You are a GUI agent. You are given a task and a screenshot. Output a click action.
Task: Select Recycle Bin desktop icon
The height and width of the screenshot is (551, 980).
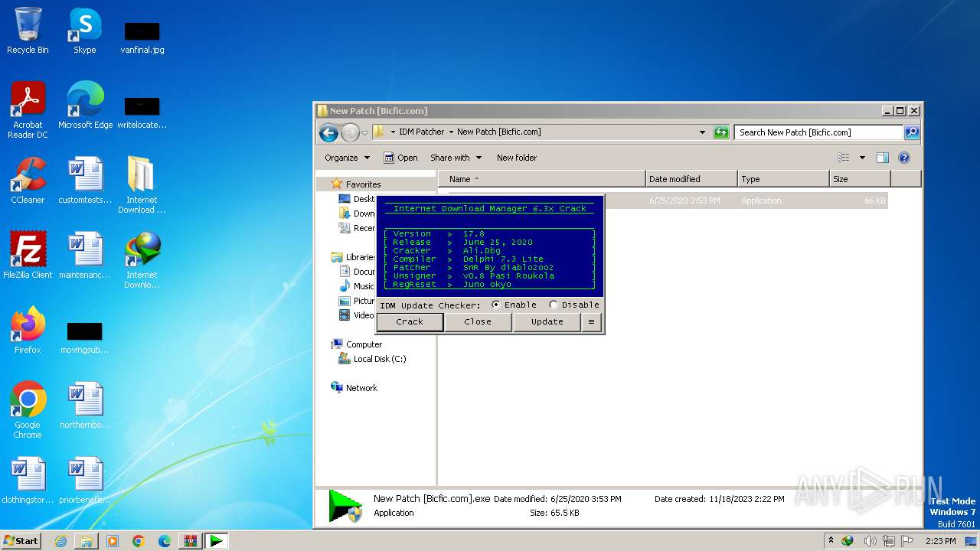point(28,31)
